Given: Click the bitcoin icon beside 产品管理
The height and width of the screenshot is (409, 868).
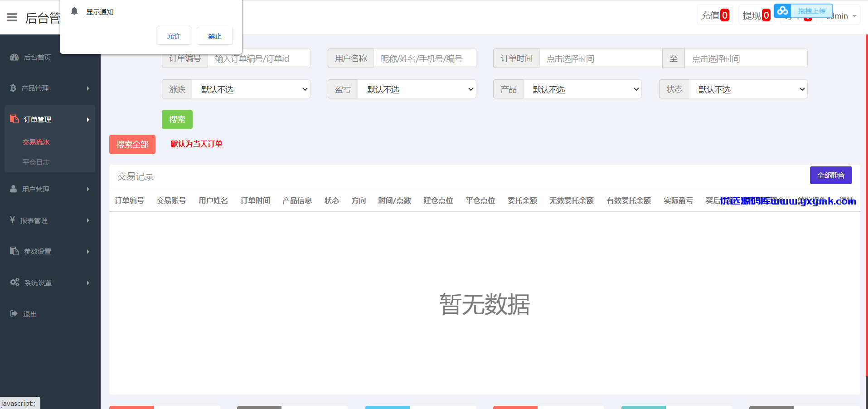Looking at the screenshot, I should tap(13, 88).
